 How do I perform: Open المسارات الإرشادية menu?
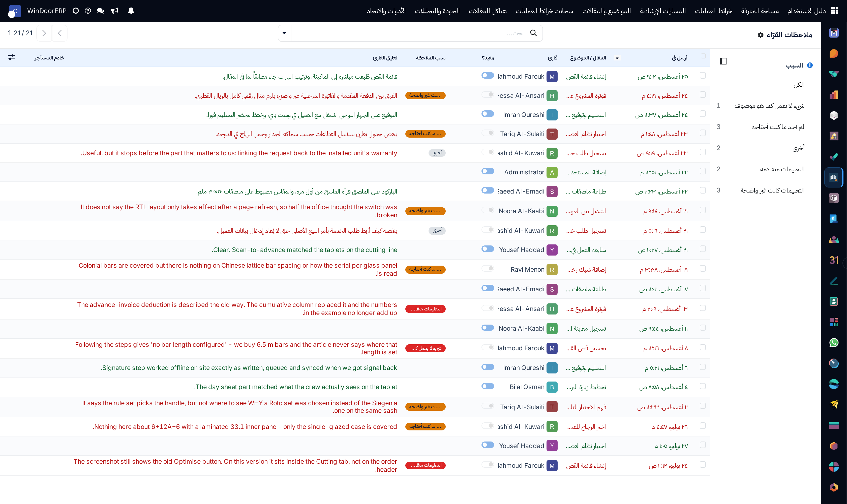662,11
